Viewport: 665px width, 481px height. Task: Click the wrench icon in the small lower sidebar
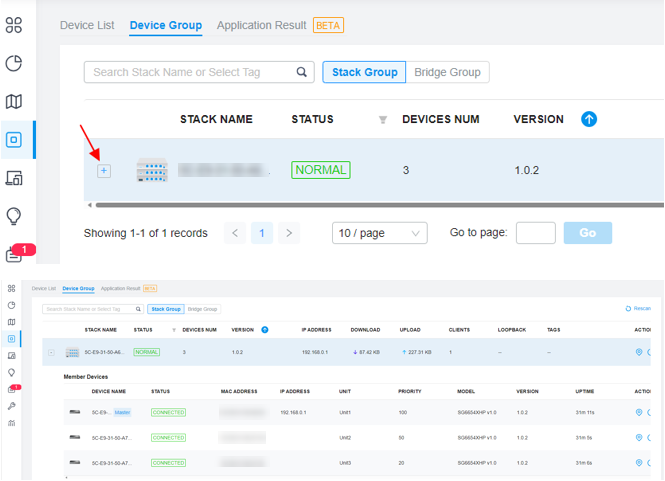pyautogui.click(x=11, y=406)
